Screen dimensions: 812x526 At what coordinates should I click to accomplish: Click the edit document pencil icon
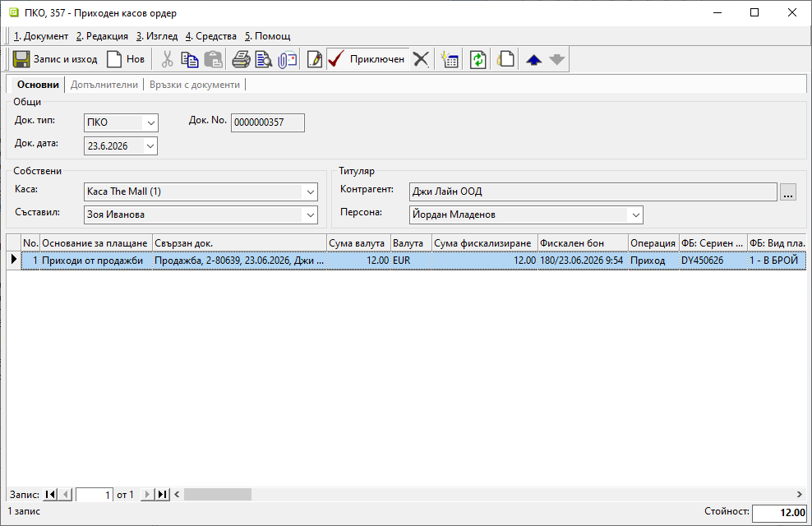(x=314, y=59)
